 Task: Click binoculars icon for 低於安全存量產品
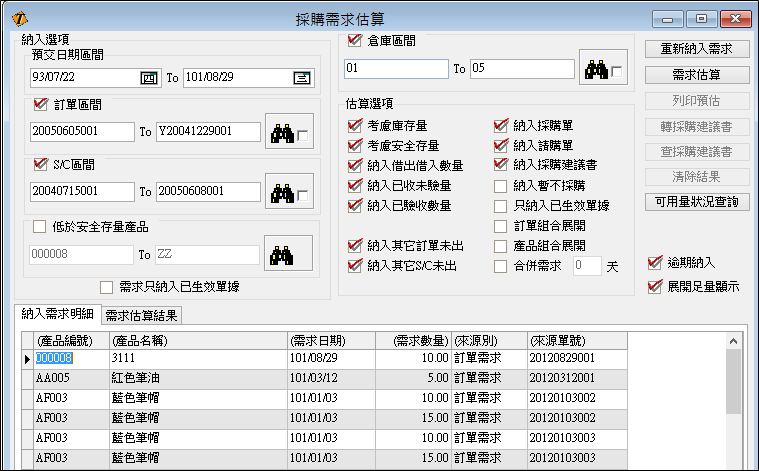281,254
